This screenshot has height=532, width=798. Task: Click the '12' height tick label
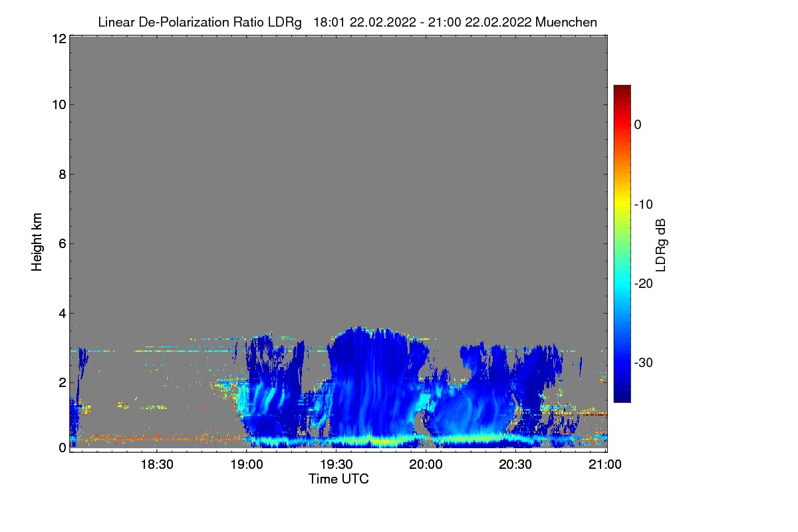[59, 39]
